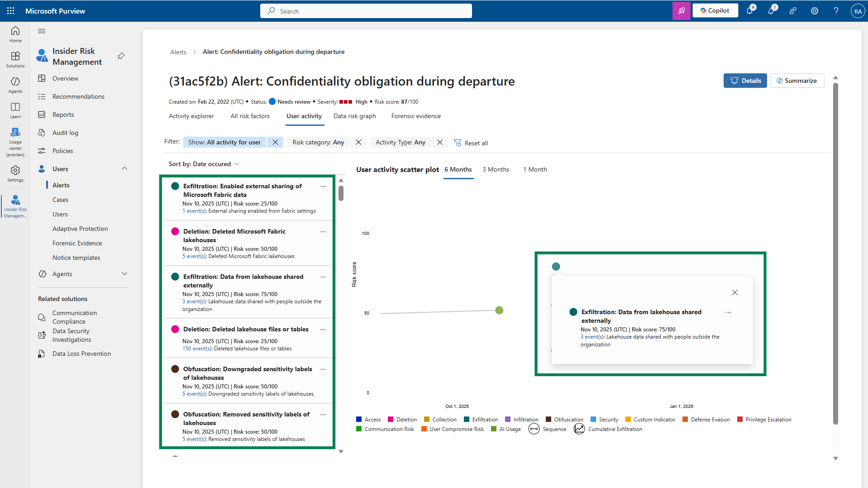Open notifications bell in the header
868x488 pixels.
[750, 10]
